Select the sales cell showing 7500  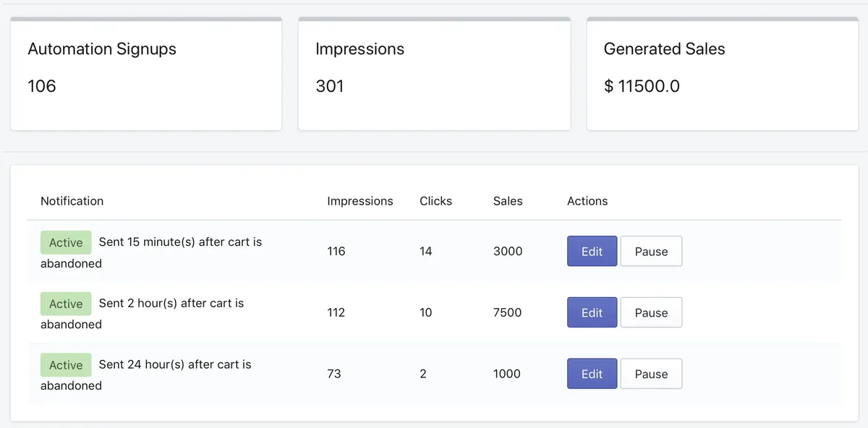[x=508, y=313]
